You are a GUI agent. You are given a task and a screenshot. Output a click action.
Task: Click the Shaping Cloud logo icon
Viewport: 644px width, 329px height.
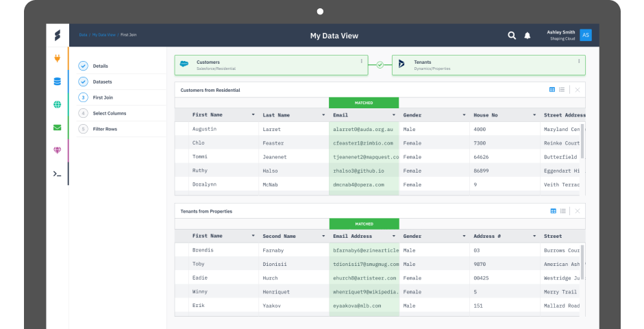[x=58, y=36]
